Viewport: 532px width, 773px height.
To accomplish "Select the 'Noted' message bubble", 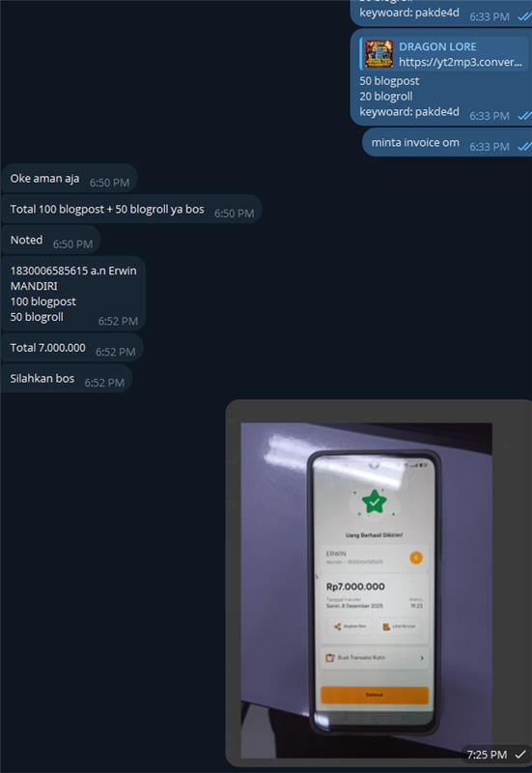I will click(51, 240).
